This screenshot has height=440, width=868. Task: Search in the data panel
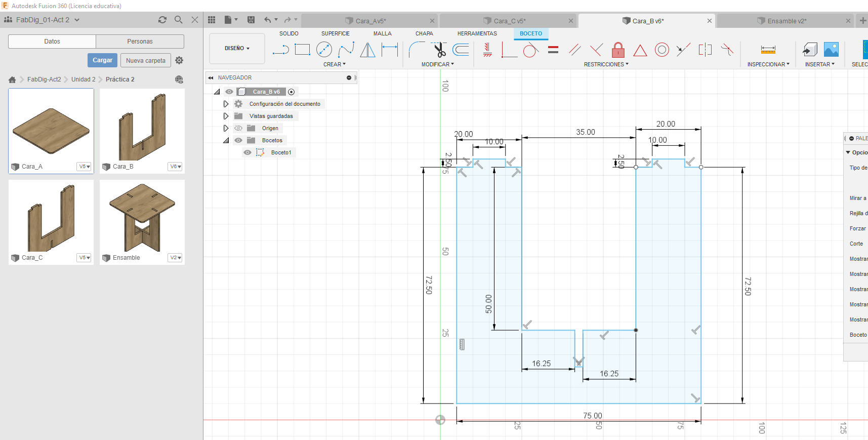coord(179,20)
